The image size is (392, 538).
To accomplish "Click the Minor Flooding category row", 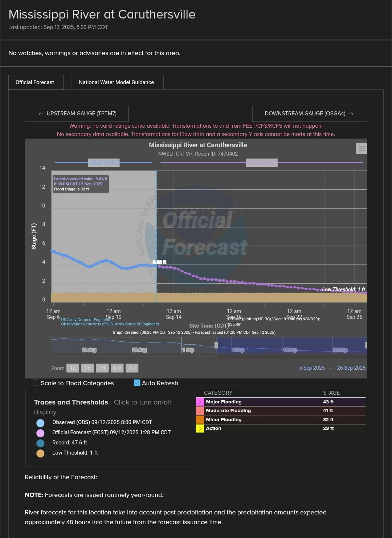I will [281, 420].
